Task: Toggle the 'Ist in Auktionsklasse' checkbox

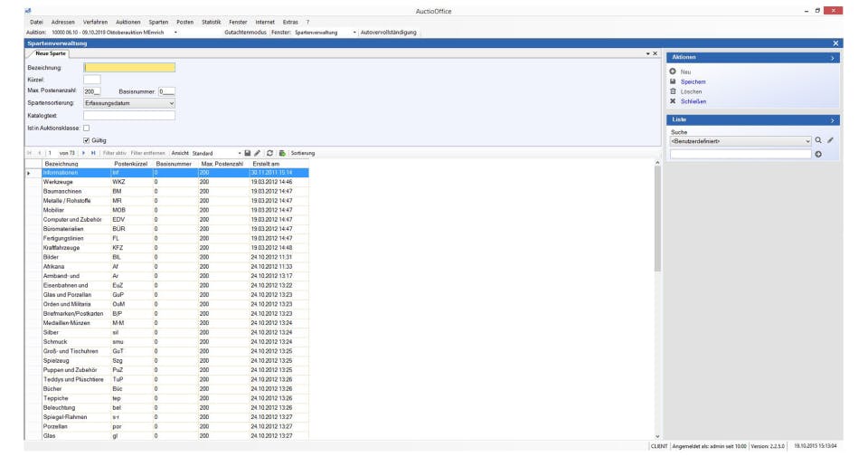Action: [87, 128]
